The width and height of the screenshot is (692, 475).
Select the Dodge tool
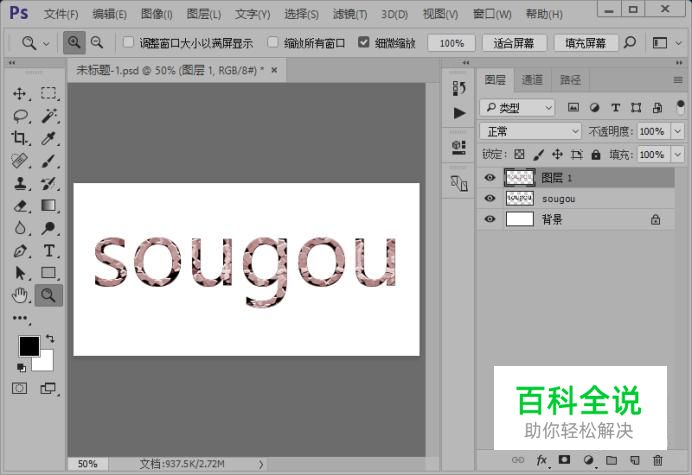[49, 228]
